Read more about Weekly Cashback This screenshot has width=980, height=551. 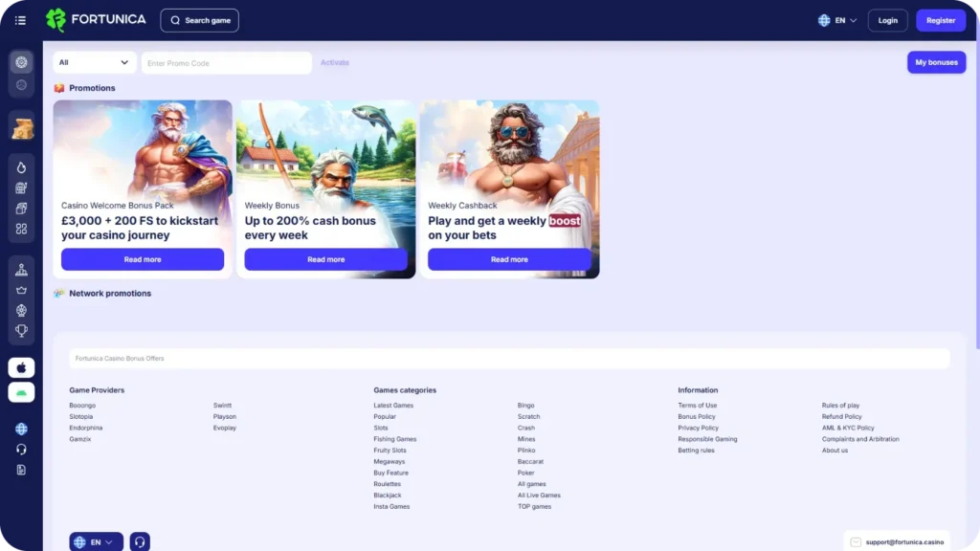[x=509, y=259]
